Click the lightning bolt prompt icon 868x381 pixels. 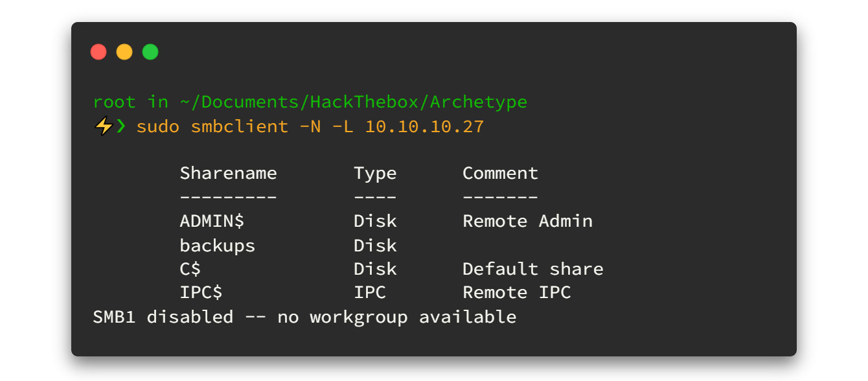(x=102, y=126)
